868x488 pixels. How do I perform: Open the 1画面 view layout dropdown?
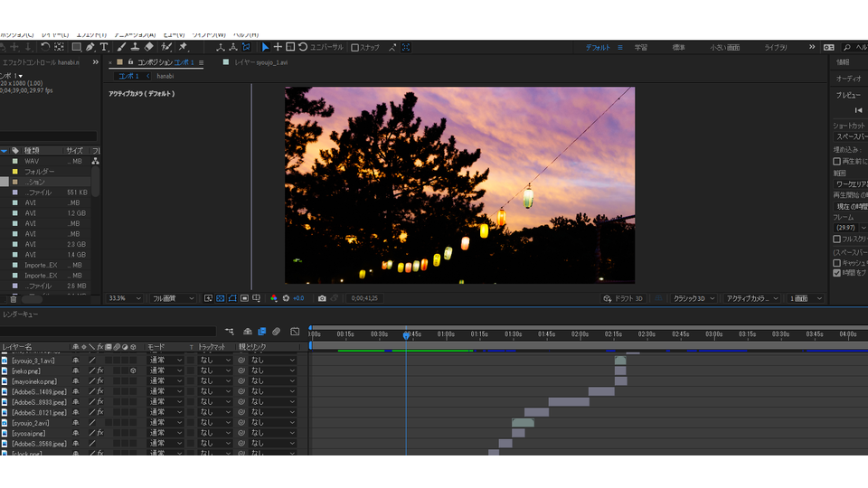coord(806,298)
